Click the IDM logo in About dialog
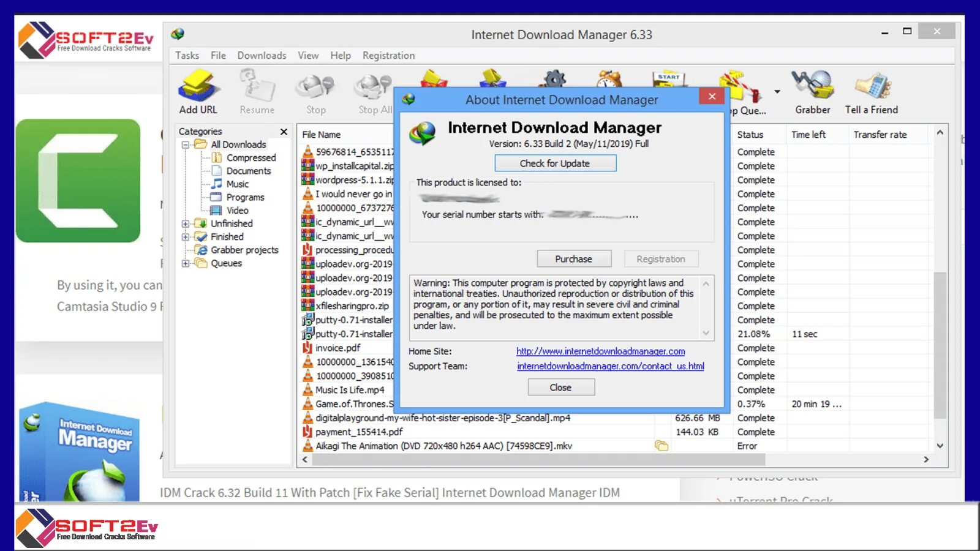Viewport: 980px width, 551px height. click(x=423, y=132)
